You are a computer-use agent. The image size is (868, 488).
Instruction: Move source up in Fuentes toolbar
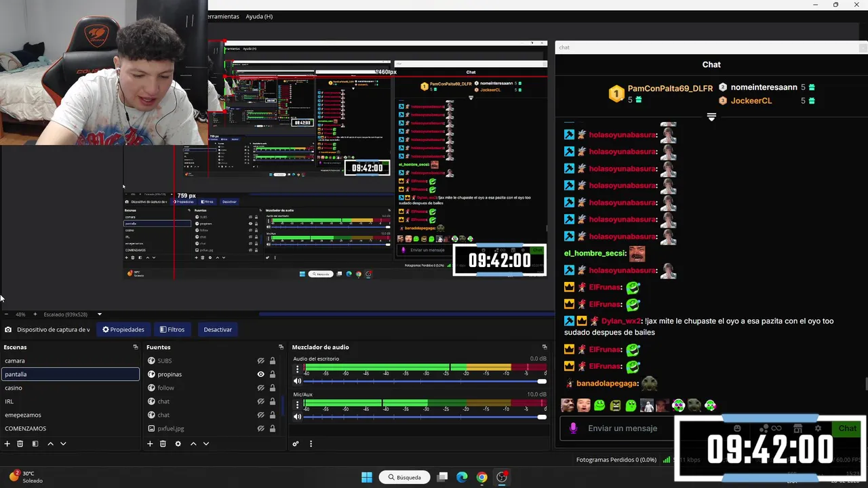coord(193,444)
